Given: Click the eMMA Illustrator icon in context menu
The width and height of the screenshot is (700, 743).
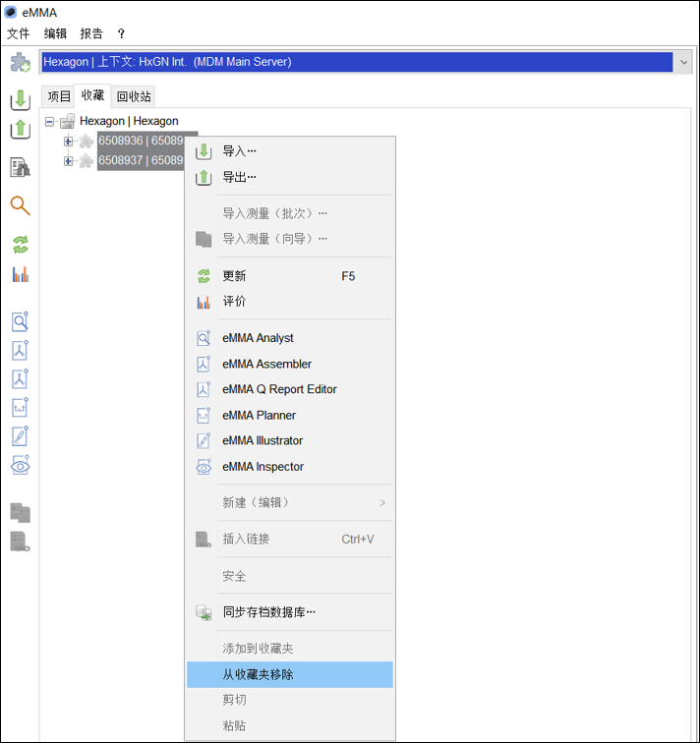Looking at the screenshot, I should pos(204,440).
